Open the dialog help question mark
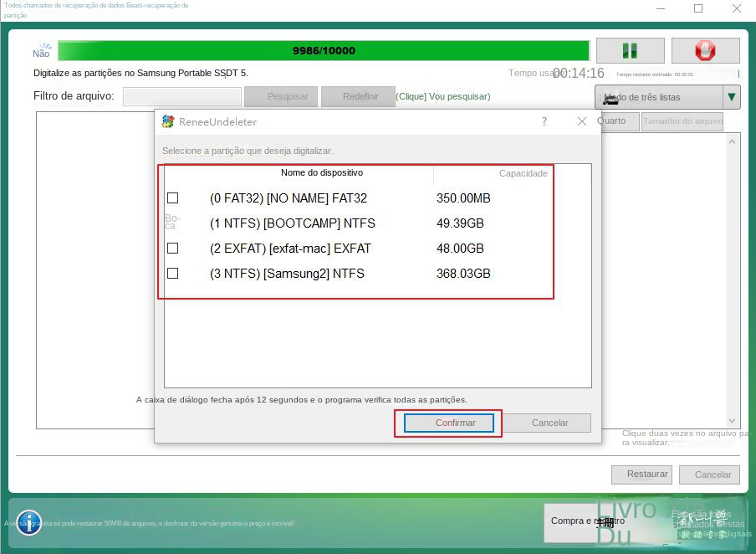Image resolution: width=756 pixels, height=554 pixels. click(544, 121)
